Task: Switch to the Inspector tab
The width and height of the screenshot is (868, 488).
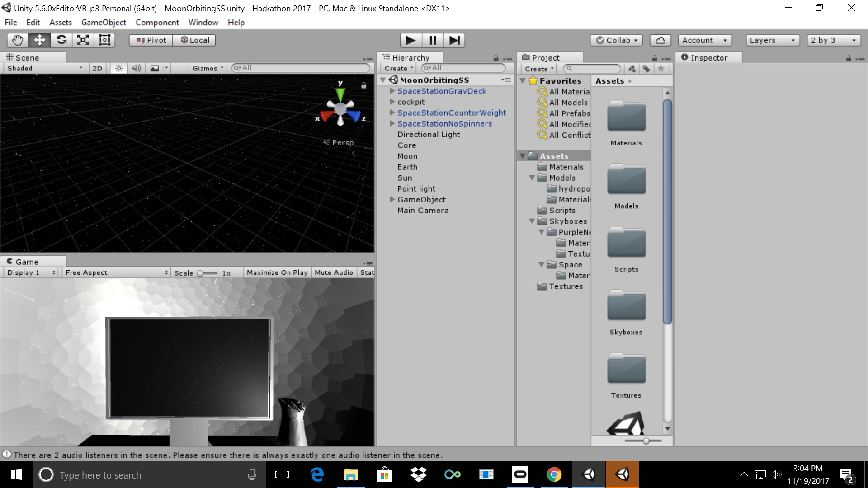Action: [x=708, y=57]
